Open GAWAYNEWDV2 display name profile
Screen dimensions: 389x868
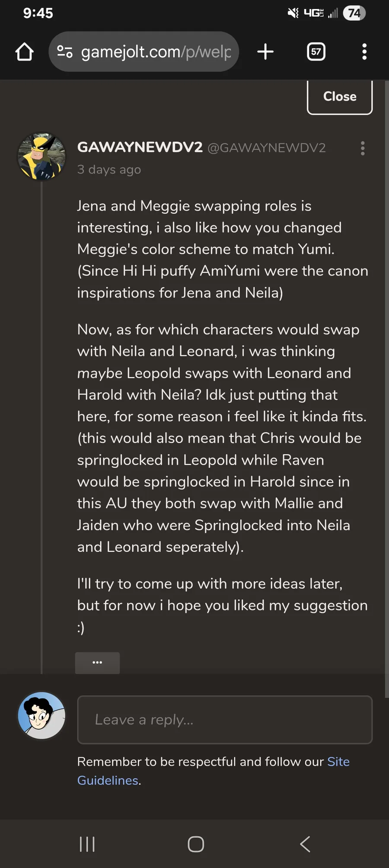[140, 147]
